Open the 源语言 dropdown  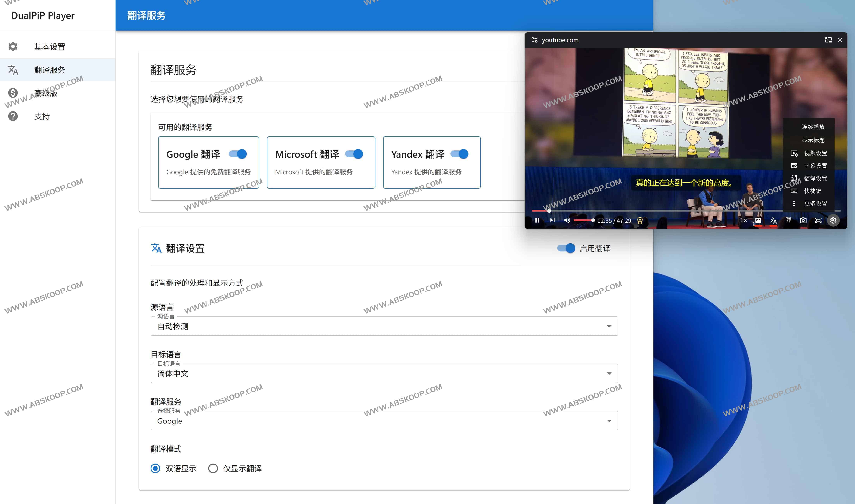pos(384,326)
